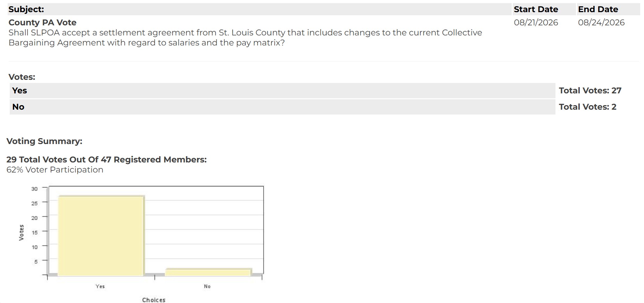This screenshot has width=644, height=303.
Task: Click the Votes axis label
Action: click(22, 233)
